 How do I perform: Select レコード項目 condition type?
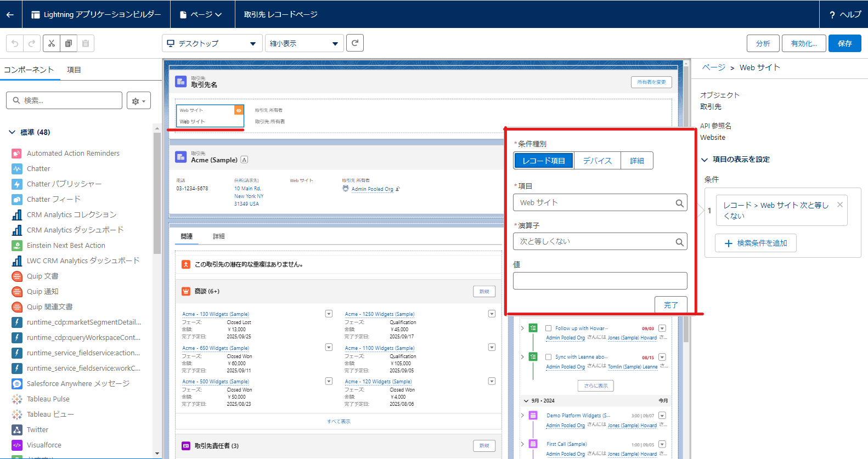[x=544, y=161]
